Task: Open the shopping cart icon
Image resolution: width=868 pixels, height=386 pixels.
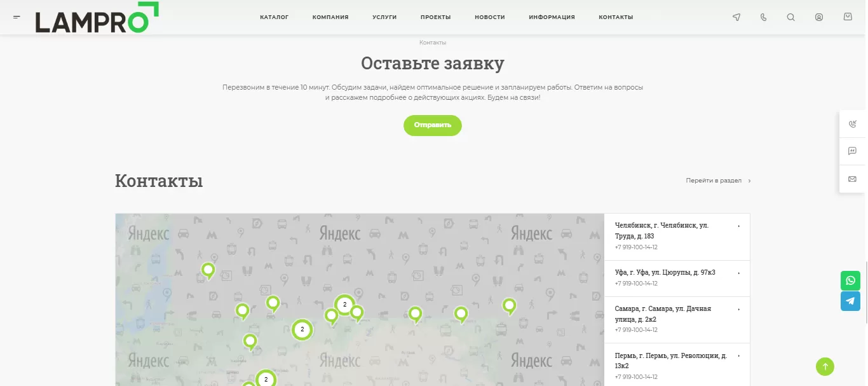Action: [848, 17]
